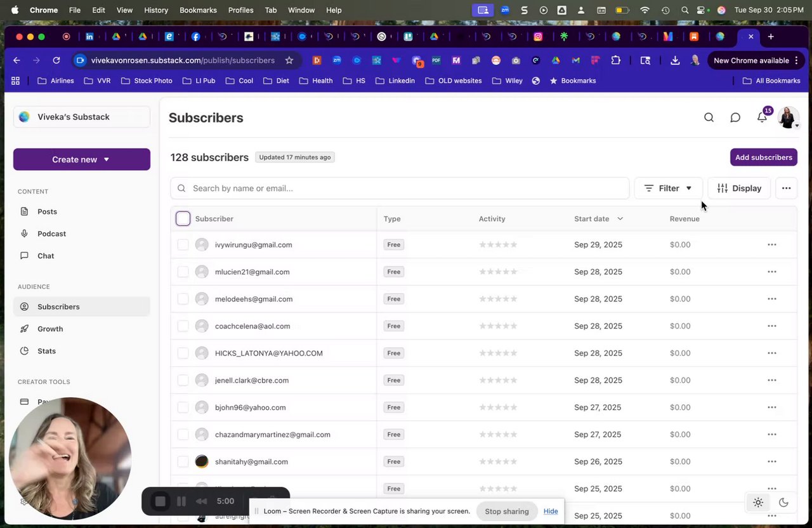Click the Type column header
Viewport: 812px width, 528px height.
coord(392,219)
